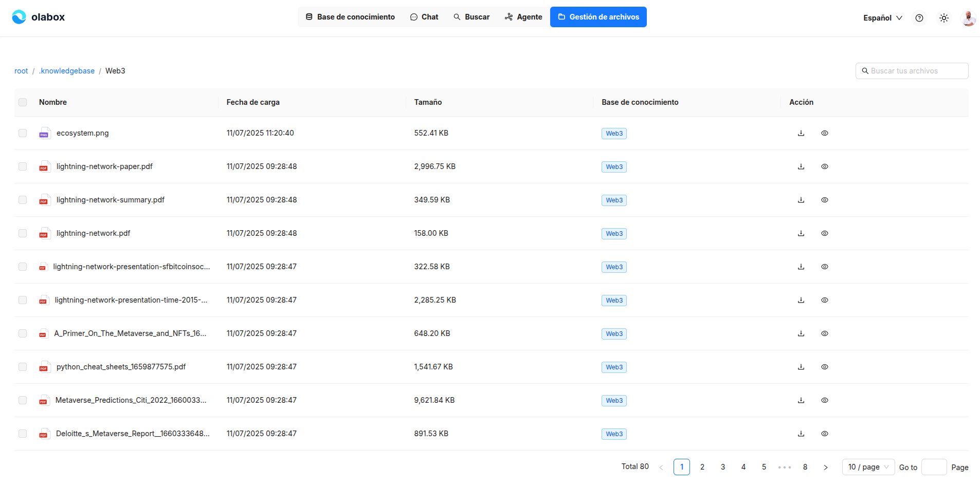Click the help question mark icon
The height and width of the screenshot is (486, 980).
919,17
